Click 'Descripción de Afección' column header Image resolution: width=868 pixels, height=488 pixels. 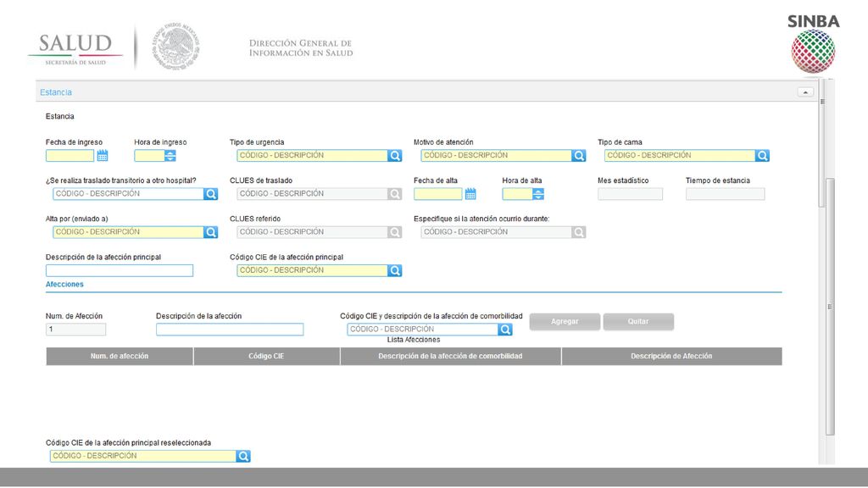coord(671,357)
